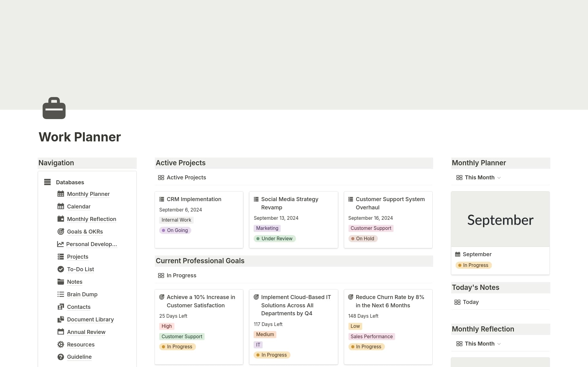
Task: Click the Resources gear icon
Action: (61, 344)
